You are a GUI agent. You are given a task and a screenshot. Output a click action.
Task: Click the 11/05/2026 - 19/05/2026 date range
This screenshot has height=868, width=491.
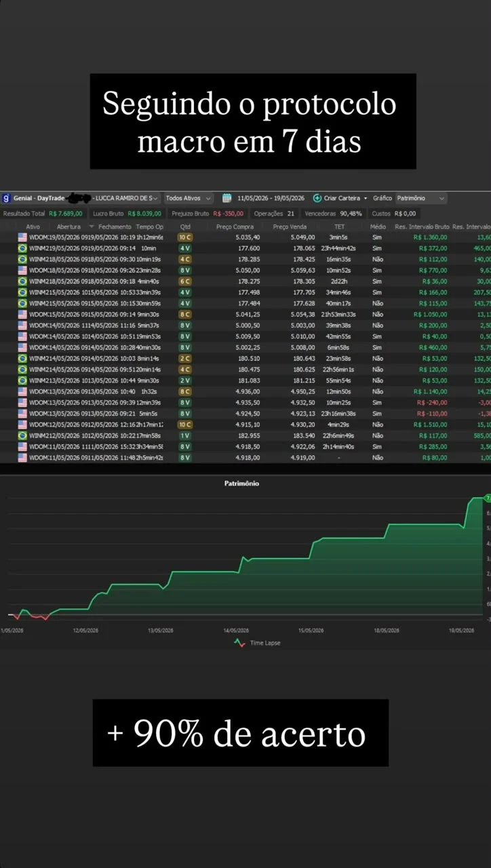[x=271, y=198]
